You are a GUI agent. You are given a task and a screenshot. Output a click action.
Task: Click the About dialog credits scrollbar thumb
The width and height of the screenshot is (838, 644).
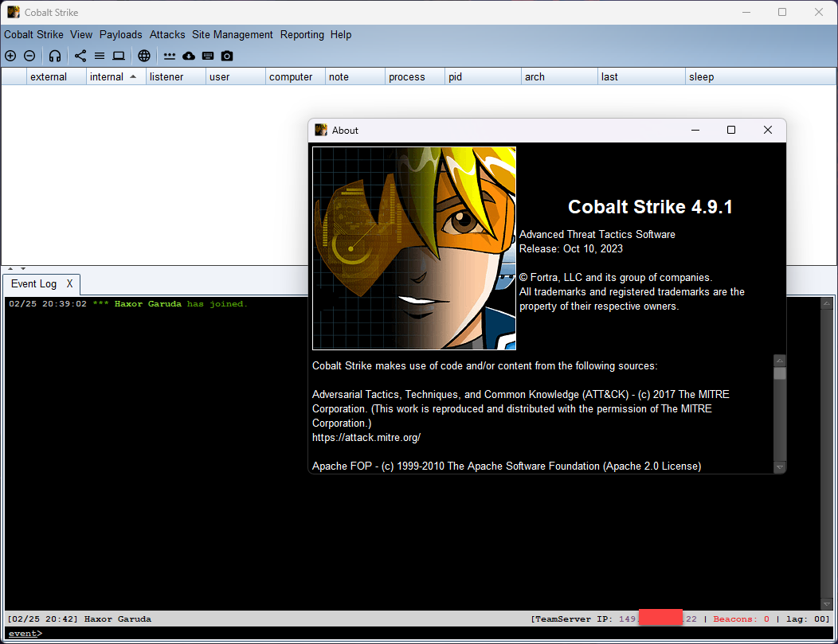780,373
